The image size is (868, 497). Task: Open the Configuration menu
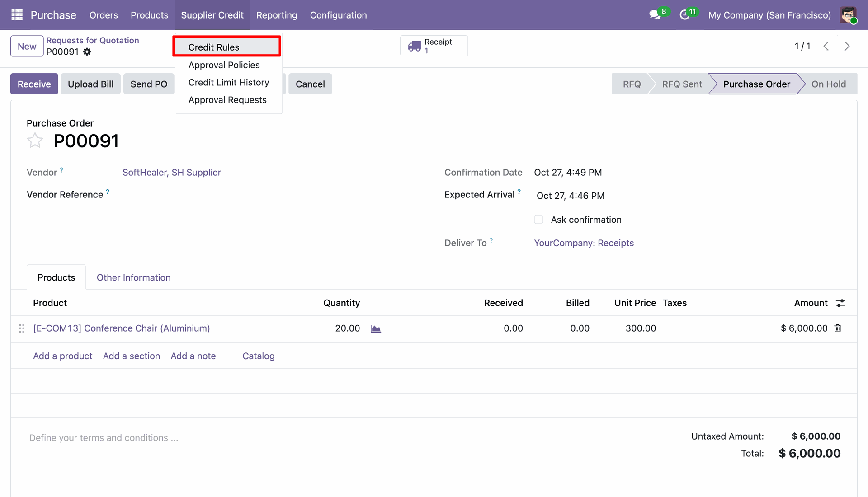click(x=338, y=15)
